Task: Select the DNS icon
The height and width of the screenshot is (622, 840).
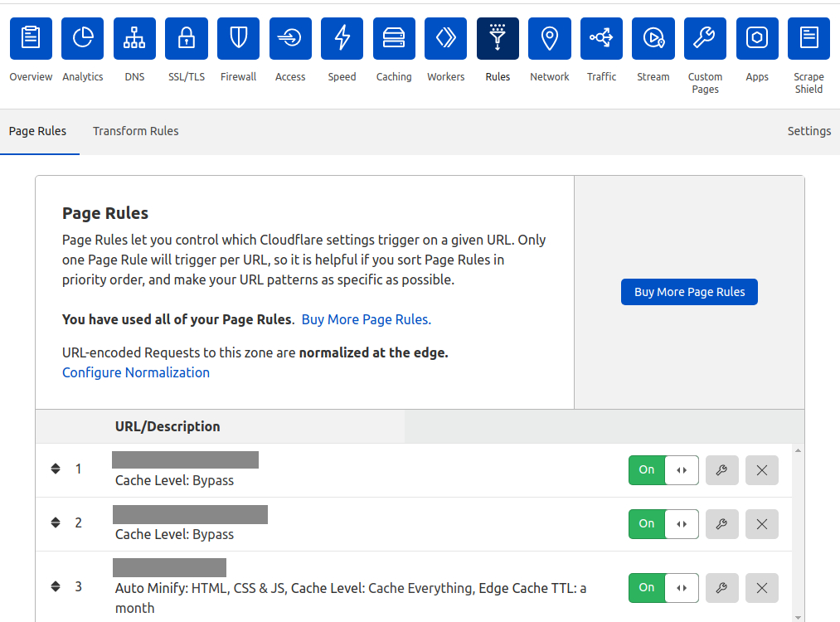Action: [x=134, y=38]
